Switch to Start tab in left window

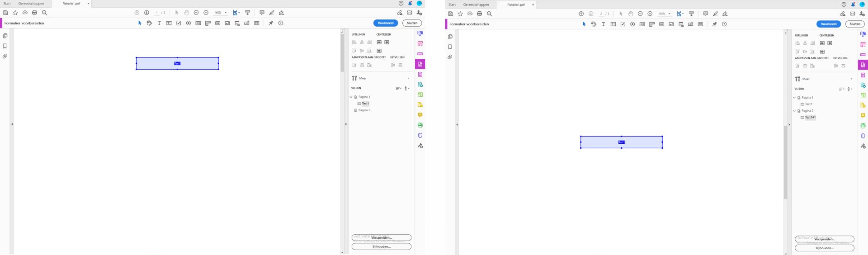click(x=7, y=3)
